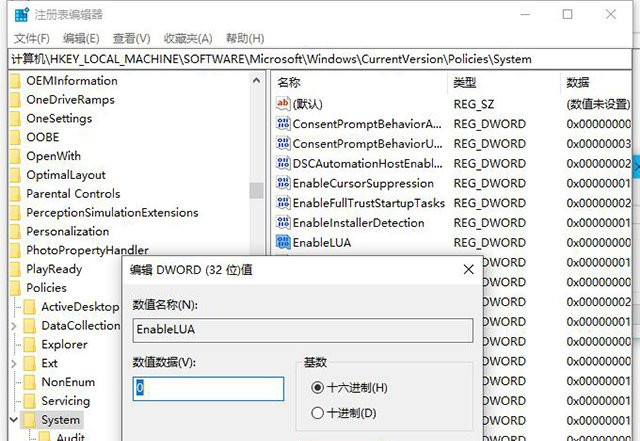Image resolution: width=640 pixels, height=441 pixels.
Task: Select the PlayReady tree item
Action: (x=54, y=269)
